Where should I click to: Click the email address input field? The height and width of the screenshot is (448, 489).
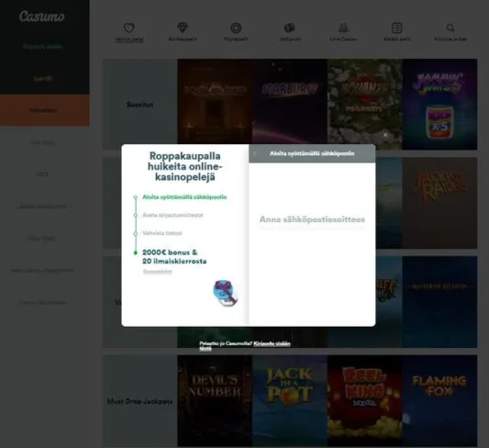(x=312, y=219)
